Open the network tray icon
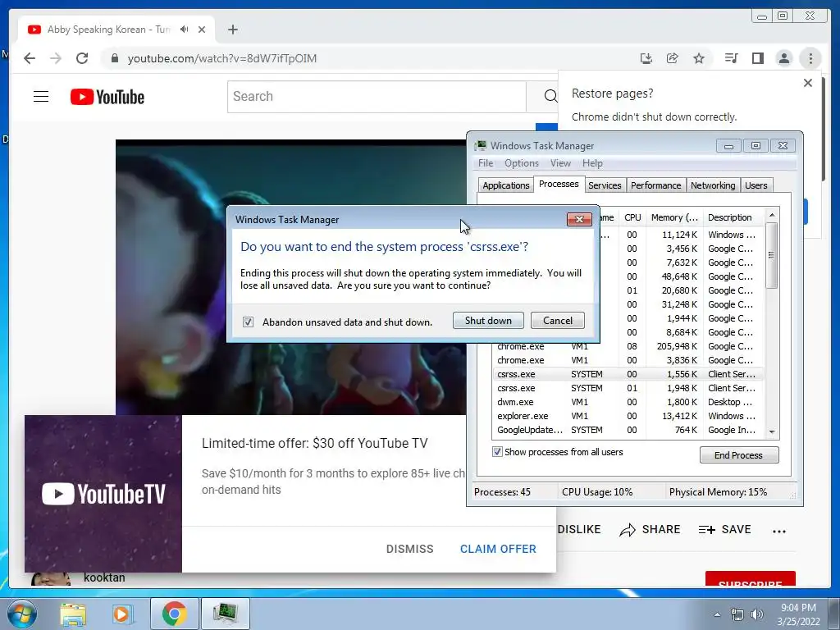840x630 pixels. [737, 614]
